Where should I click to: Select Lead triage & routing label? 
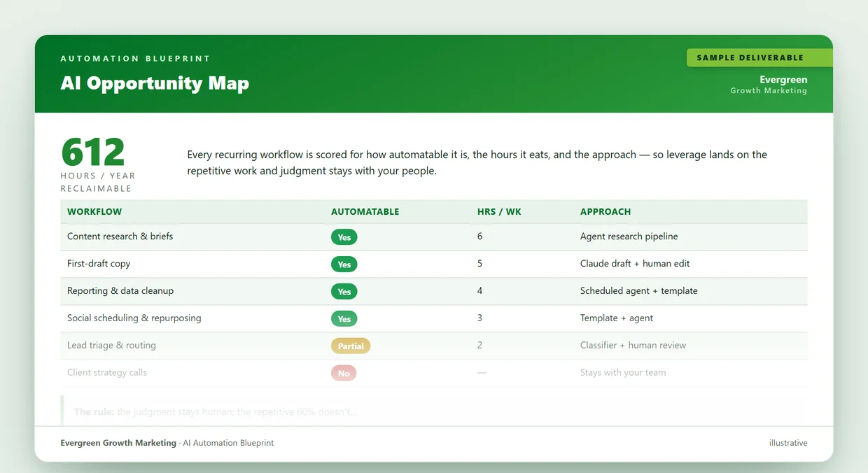click(x=111, y=346)
